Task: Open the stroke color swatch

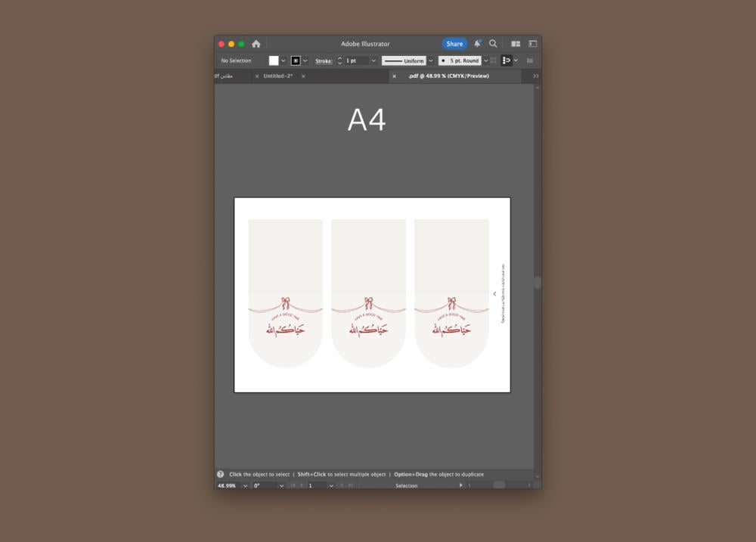Action: (x=296, y=60)
